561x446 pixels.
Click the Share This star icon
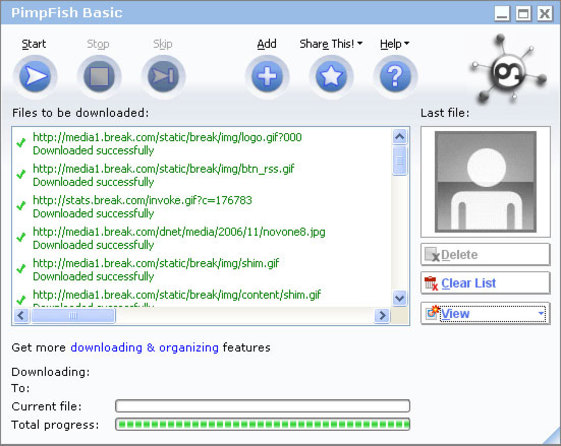(331, 76)
